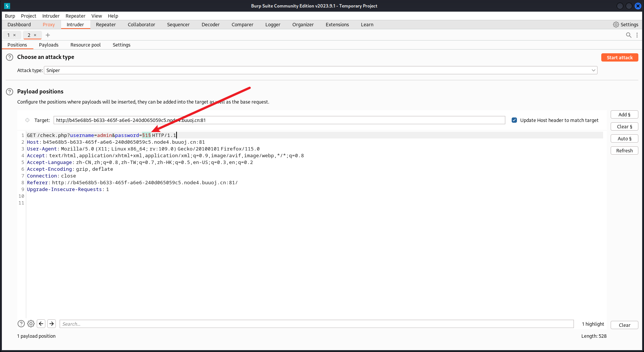Click the '1 highlight' count text

point(593,324)
